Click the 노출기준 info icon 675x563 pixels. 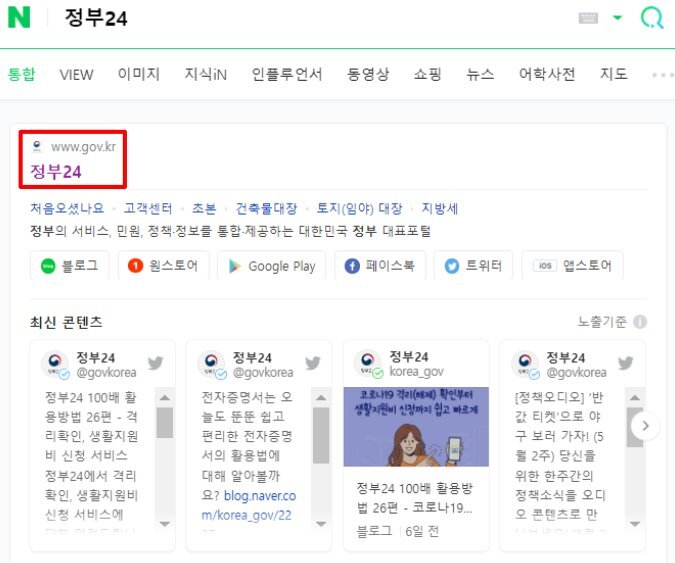point(640,322)
